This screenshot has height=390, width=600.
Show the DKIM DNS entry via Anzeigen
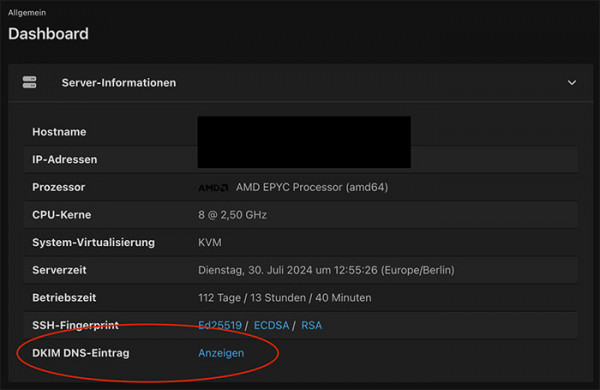(221, 353)
